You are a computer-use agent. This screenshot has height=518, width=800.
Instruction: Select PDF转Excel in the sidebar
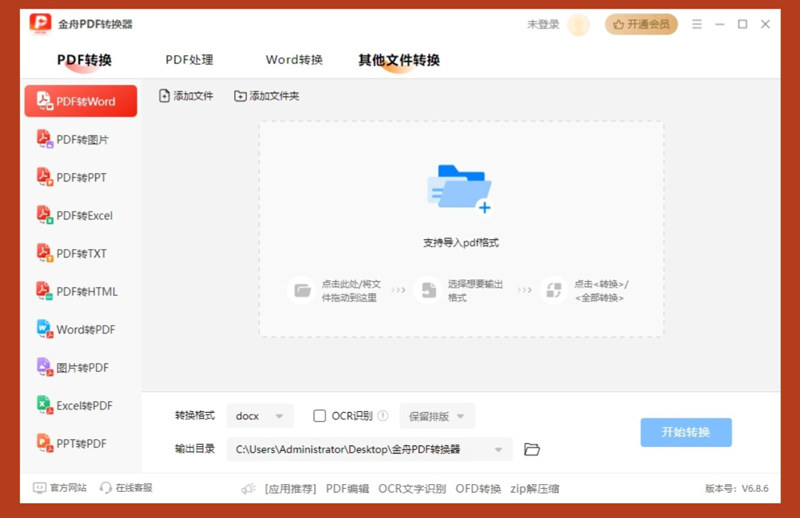[81, 215]
